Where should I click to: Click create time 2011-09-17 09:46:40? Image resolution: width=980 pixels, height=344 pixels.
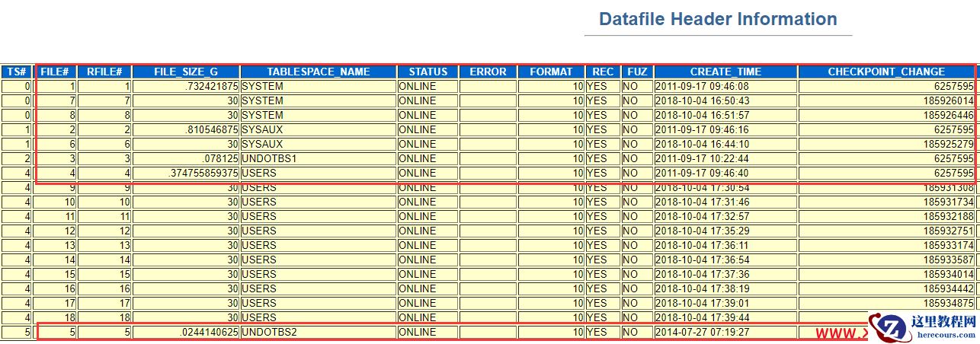click(703, 173)
